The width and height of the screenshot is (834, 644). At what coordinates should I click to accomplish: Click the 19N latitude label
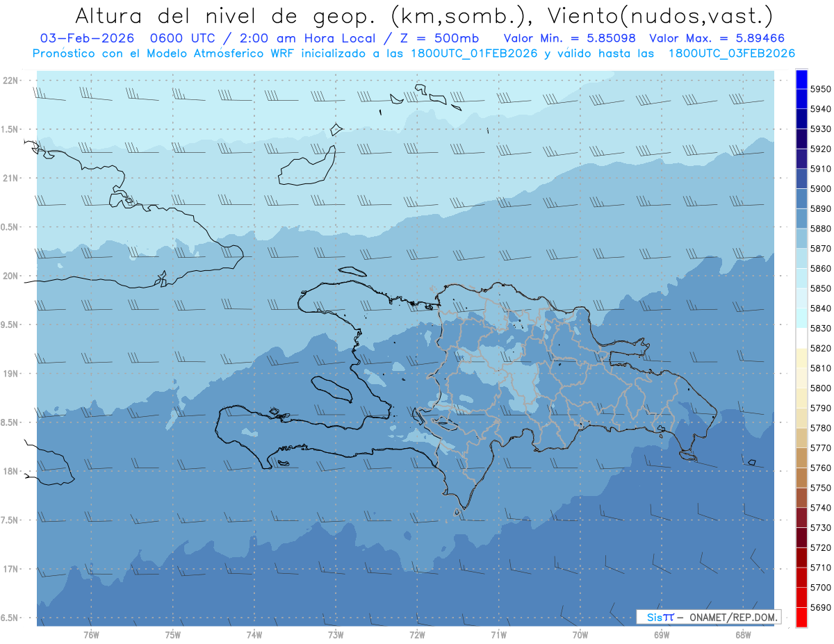pos(10,374)
